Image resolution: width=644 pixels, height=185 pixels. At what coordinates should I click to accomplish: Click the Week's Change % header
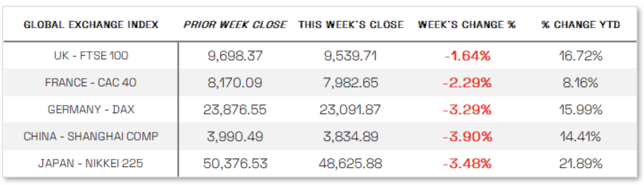(x=467, y=24)
